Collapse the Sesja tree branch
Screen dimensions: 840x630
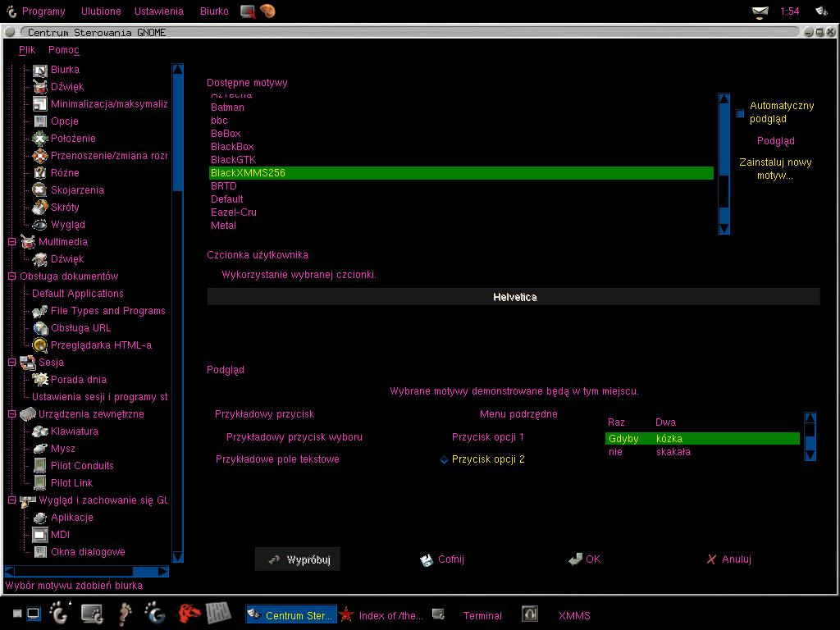(11, 362)
